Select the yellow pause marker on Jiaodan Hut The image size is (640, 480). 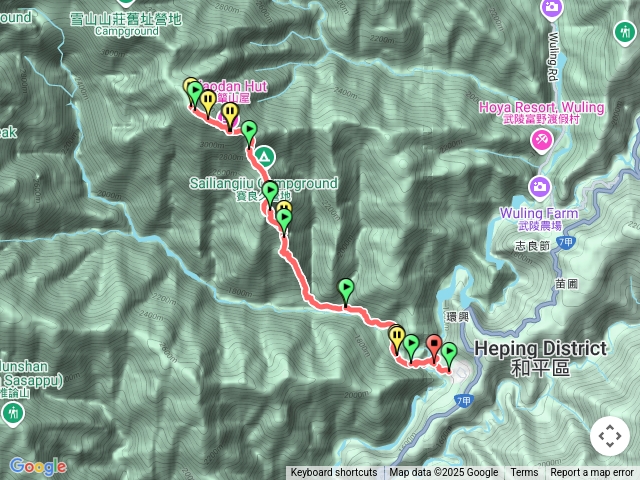(x=230, y=115)
